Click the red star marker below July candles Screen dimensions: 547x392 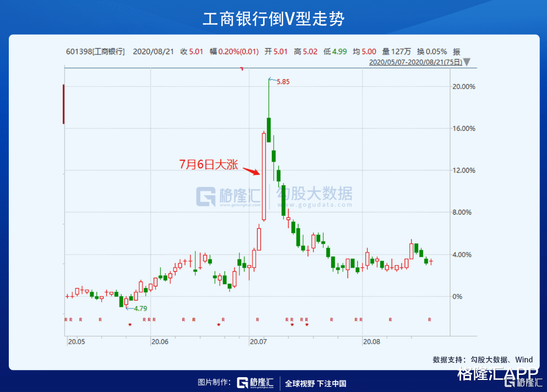[x=292, y=325]
